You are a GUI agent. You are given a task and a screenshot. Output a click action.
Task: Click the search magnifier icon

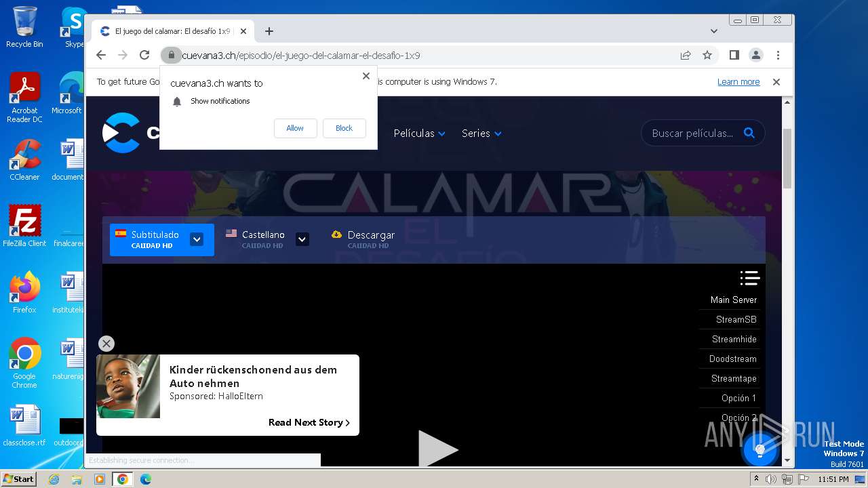[x=749, y=133]
